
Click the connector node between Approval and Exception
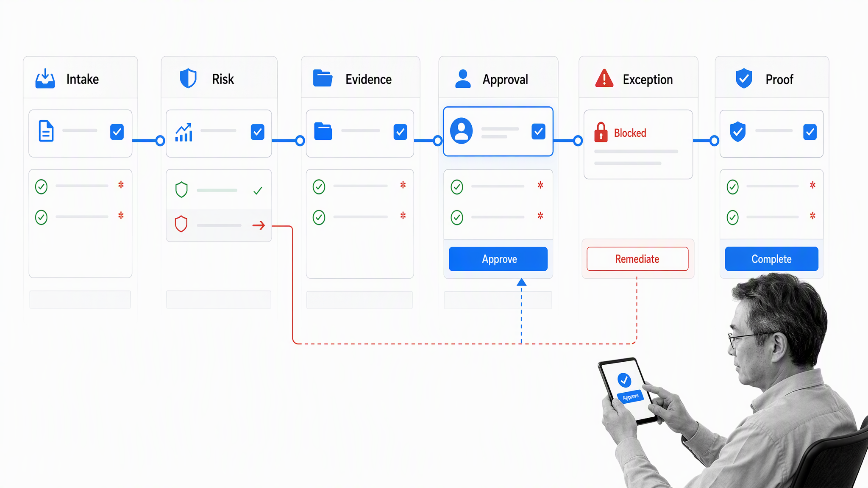click(578, 141)
